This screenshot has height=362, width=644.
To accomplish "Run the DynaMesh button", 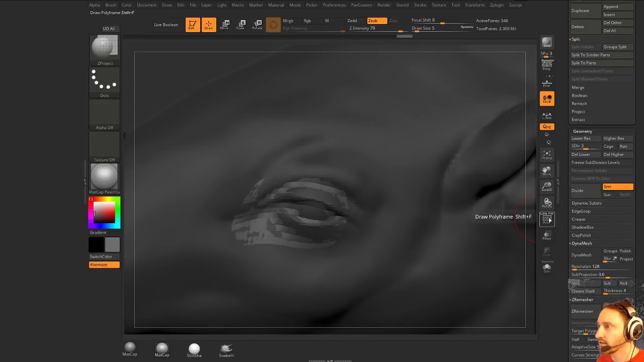I will pos(586,255).
